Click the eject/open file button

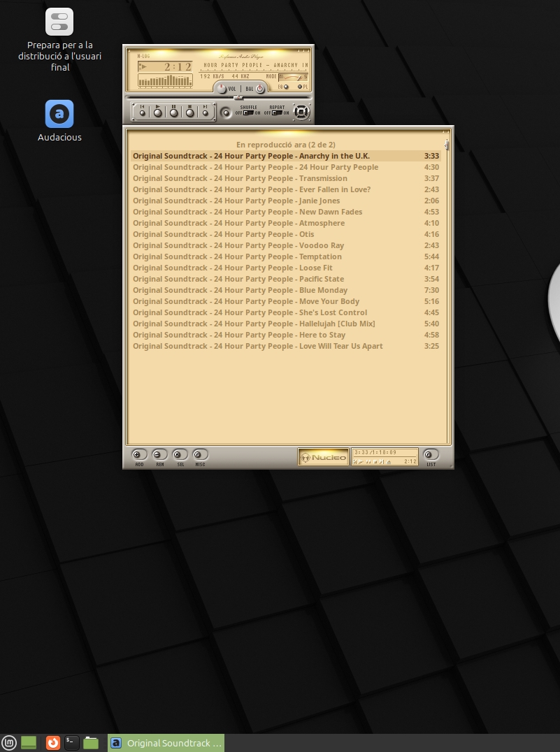click(226, 112)
